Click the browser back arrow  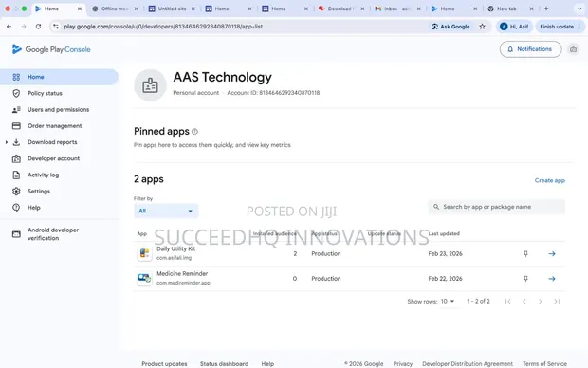9,27
